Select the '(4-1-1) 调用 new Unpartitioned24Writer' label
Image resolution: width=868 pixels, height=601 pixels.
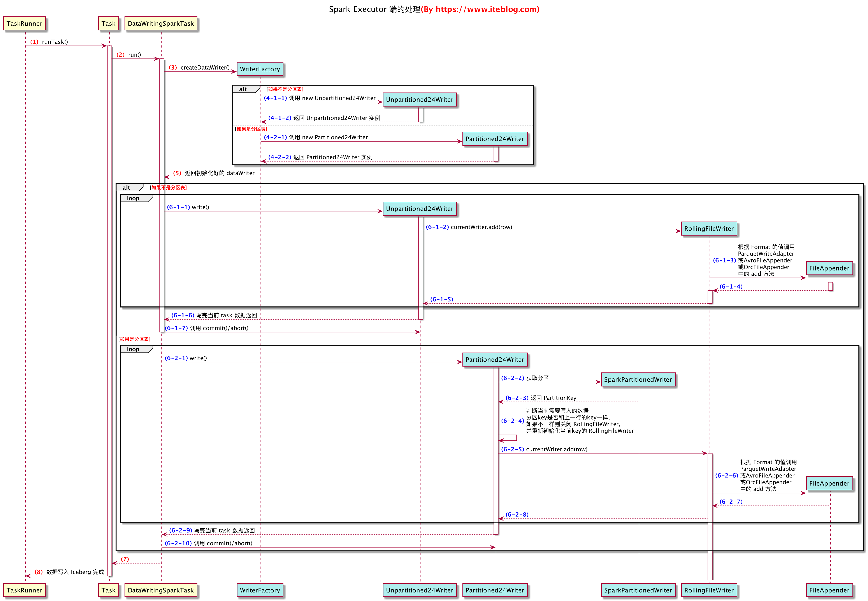tap(320, 98)
